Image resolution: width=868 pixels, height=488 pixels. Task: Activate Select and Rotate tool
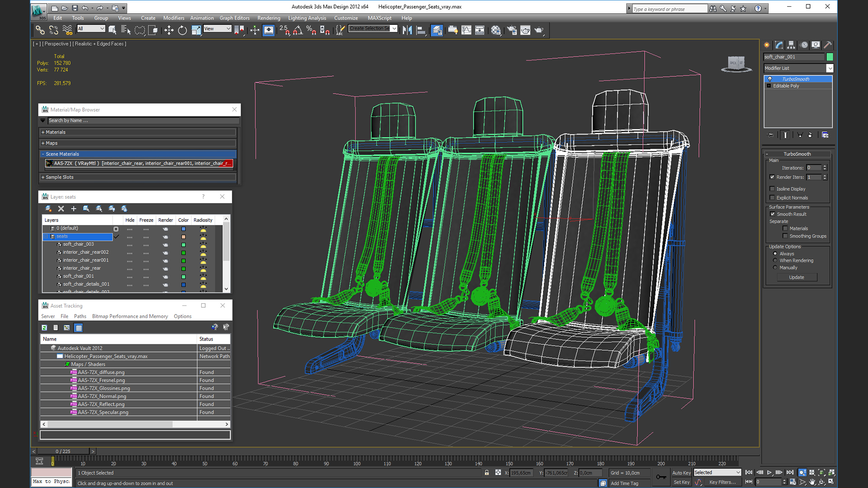point(182,30)
